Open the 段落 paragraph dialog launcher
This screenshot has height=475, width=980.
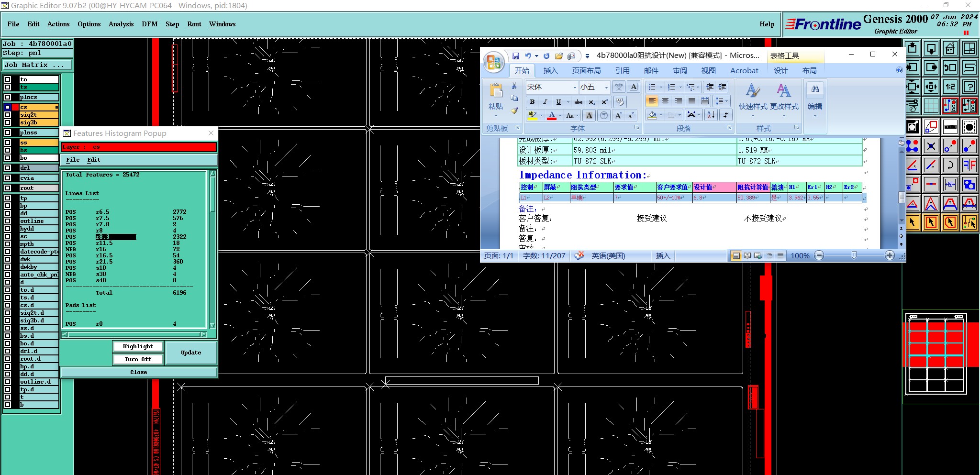point(729,128)
